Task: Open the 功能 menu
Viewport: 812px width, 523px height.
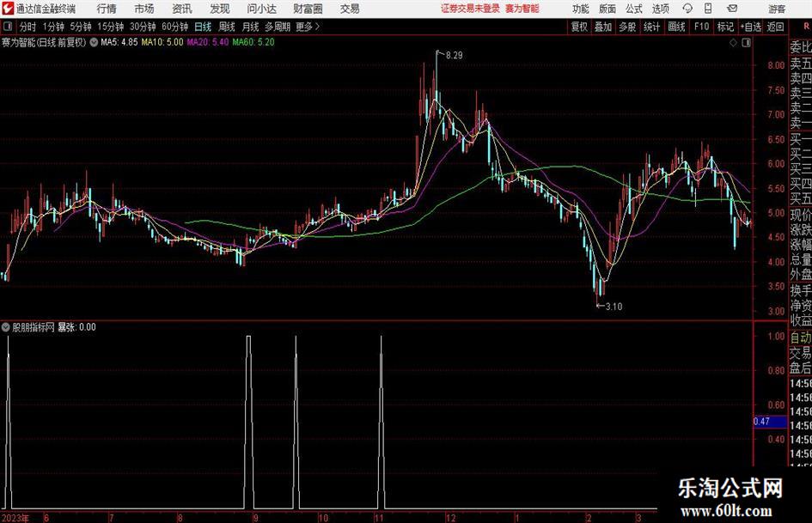Action: (x=581, y=9)
